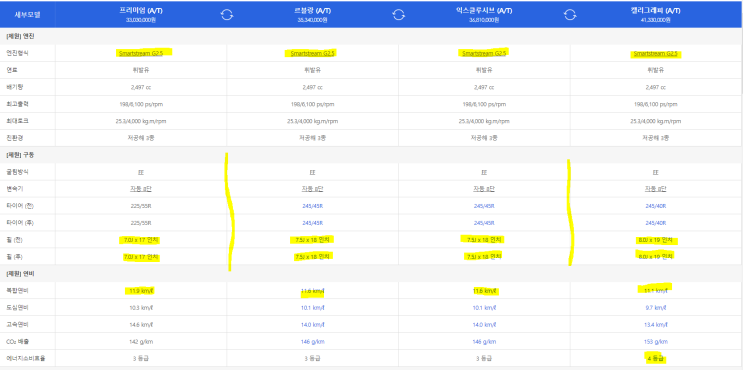The height and width of the screenshot is (370, 743).
Task: Click the 친환경 row label
Action: click(14, 138)
